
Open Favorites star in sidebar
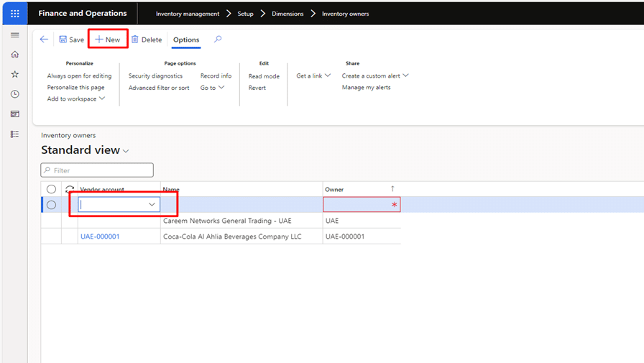point(15,74)
